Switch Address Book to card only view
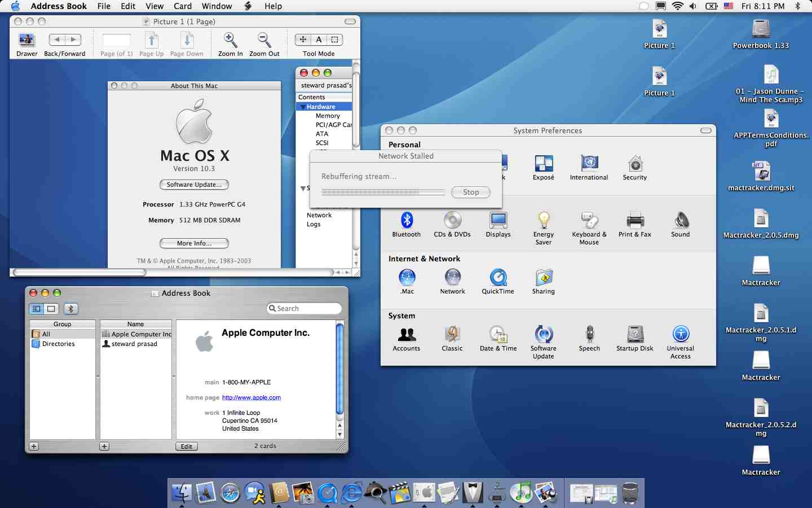The width and height of the screenshot is (812, 508). pos(51,309)
